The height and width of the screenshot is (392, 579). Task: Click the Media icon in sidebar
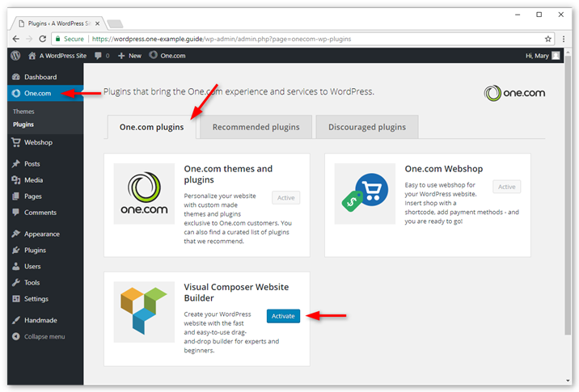(x=16, y=179)
